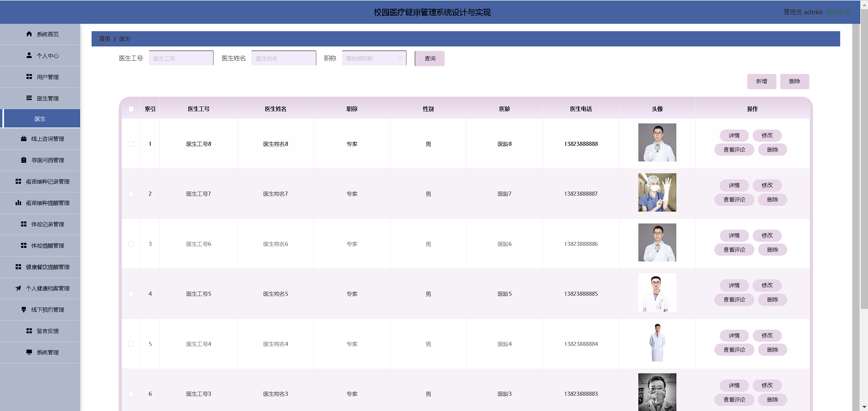Screen dimensions: 868x411
Task: Click the home icon beside 系统首页
Action: click(29, 34)
